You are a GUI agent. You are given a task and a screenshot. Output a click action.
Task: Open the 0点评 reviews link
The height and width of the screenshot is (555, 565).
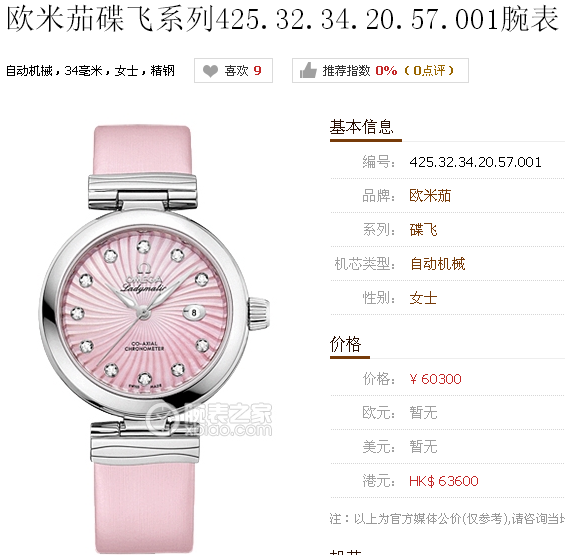(x=428, y=70)
